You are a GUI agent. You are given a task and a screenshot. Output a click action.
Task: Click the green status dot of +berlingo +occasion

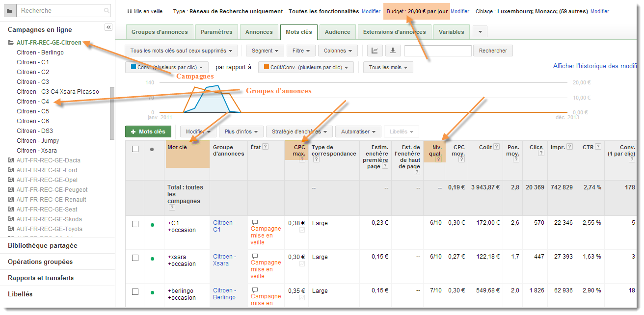(152, 292)
